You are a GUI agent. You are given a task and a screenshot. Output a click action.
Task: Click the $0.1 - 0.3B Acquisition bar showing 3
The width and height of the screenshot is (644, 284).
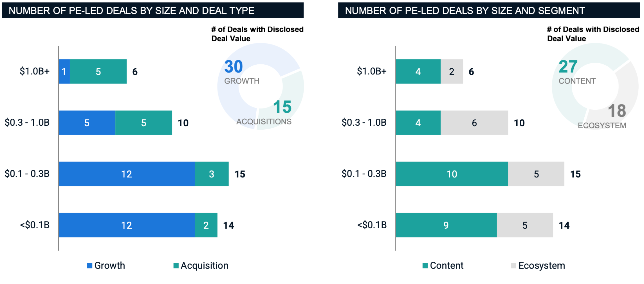coord(212,174)
